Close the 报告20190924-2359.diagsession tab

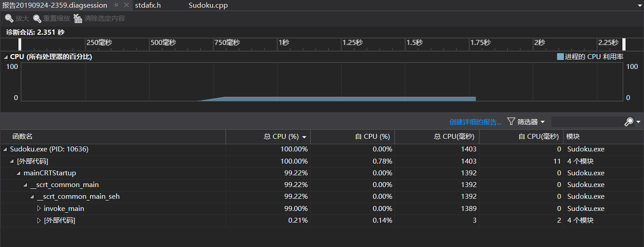tap(126, 5)
